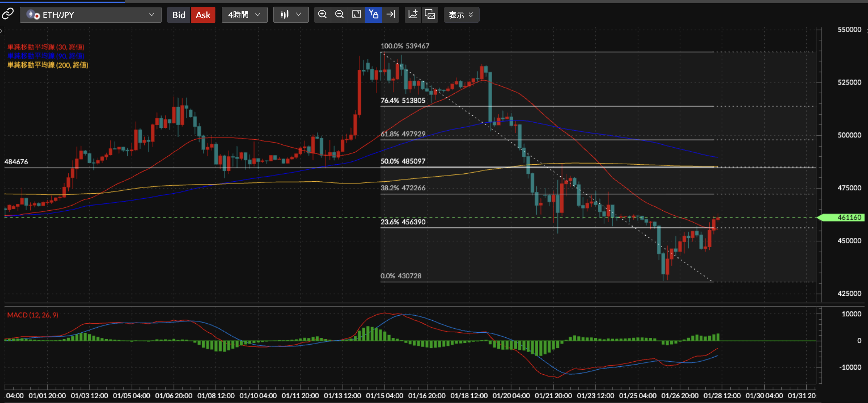The image size is (868, 403).
Task: Click the save chart image icon
Action: pos(430,15)
